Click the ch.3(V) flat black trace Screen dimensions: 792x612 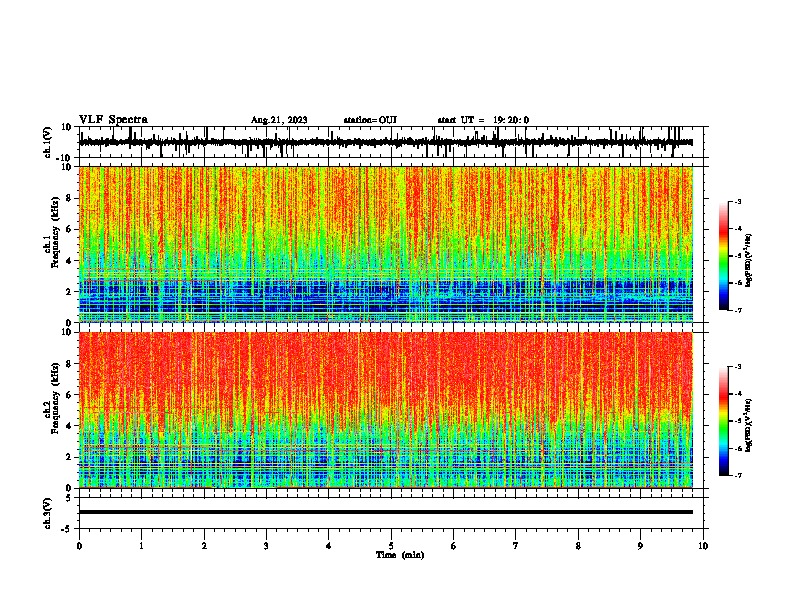[386, 512]
